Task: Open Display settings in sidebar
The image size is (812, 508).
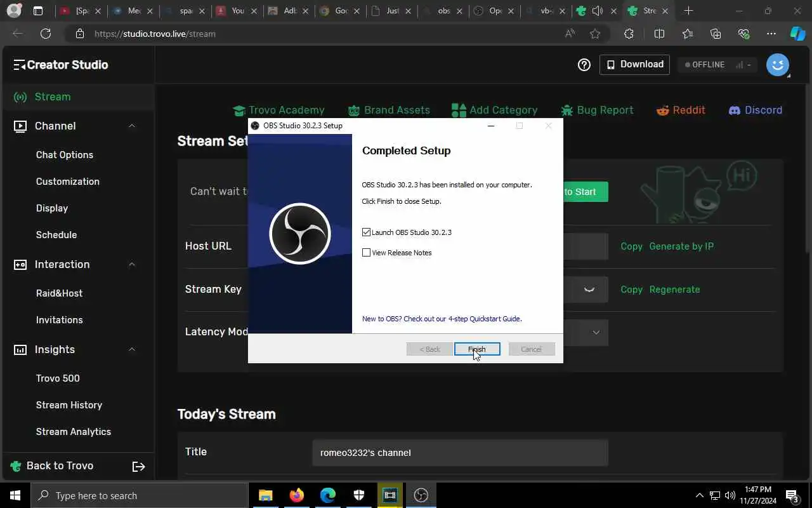Action: [52, 208]
